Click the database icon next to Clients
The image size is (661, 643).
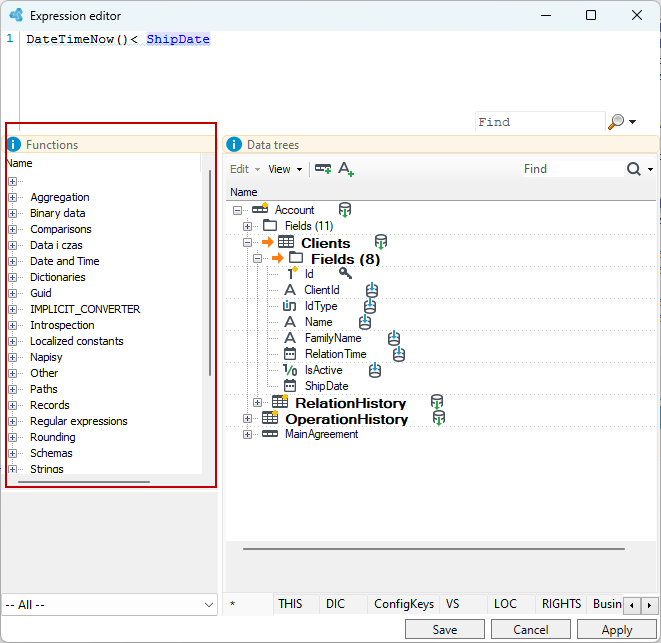point(381,242)
